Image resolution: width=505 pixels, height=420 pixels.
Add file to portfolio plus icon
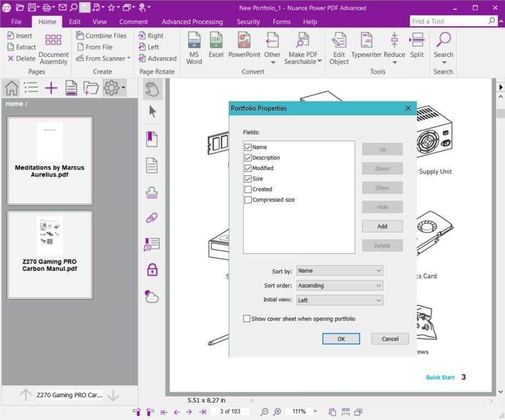point(51,88)
